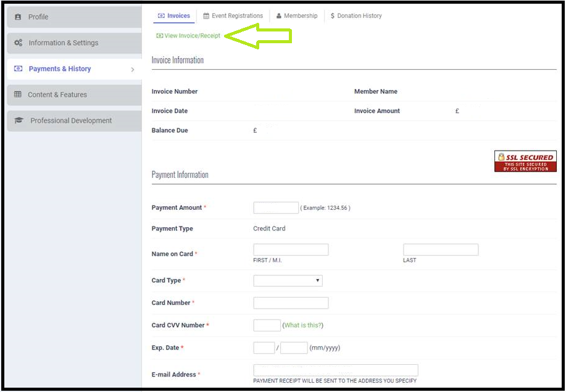Image resolution: width=566 pixels, height=392 pixels.
Task: Select the Invoices tab
Action: 174,16
